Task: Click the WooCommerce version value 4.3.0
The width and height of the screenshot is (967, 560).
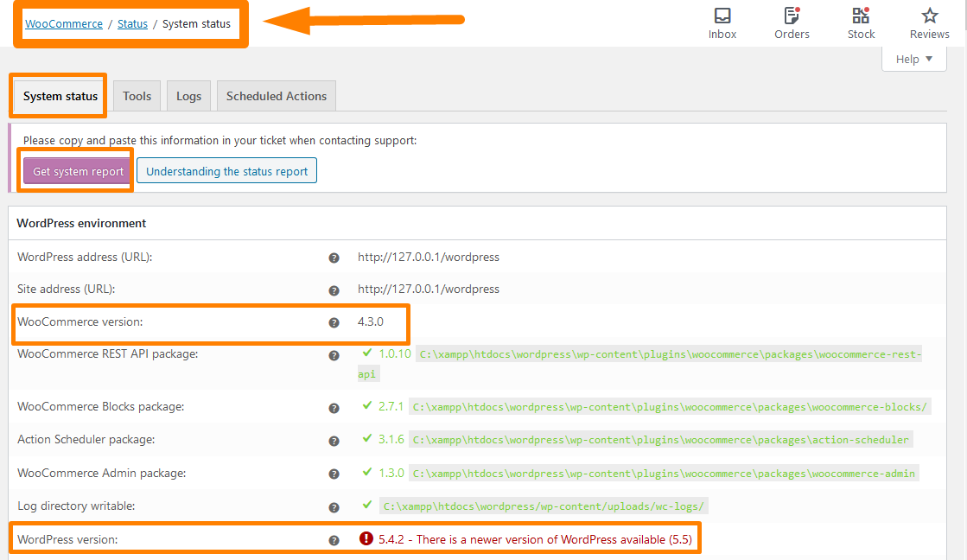Action: pyautogui.click(x=371, y=322)
